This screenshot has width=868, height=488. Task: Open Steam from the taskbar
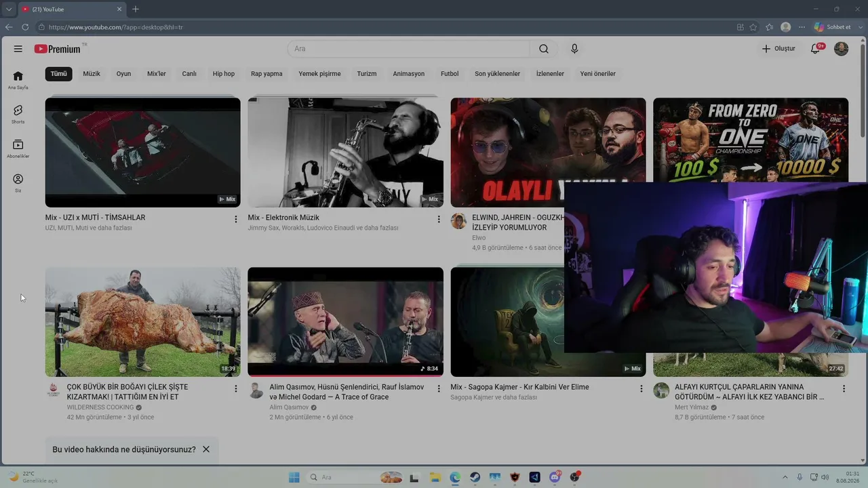[475, 477]
